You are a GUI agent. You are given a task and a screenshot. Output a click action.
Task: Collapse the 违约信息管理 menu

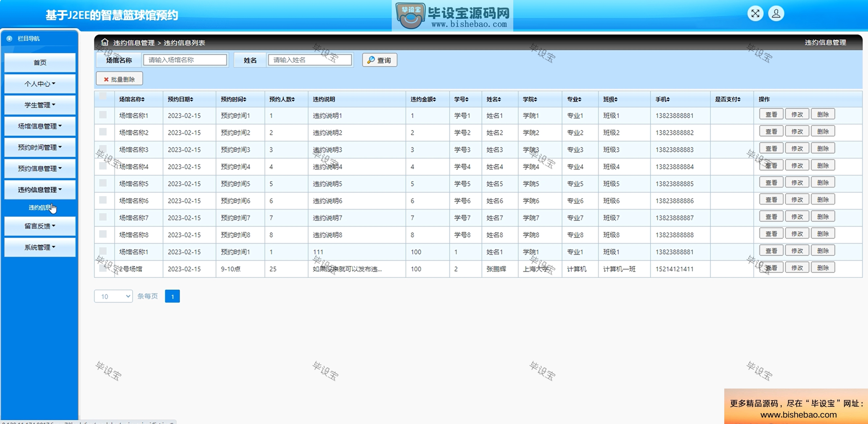(40, 190)
